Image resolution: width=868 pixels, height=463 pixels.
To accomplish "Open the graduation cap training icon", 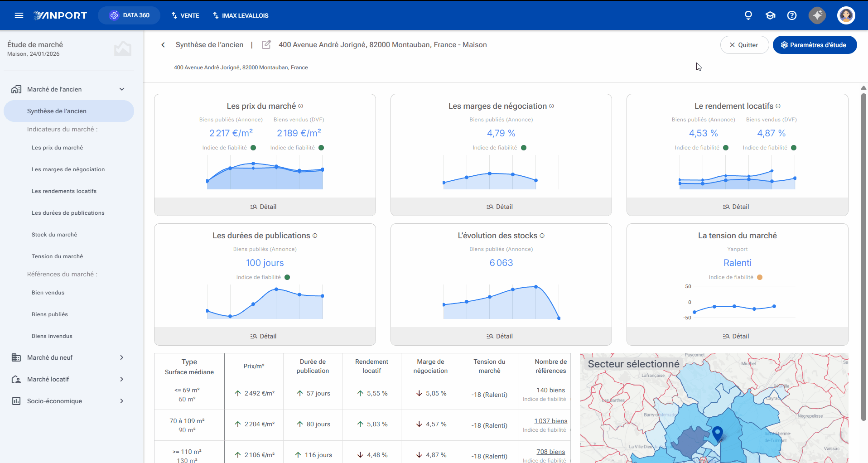I will pos(770,15).
